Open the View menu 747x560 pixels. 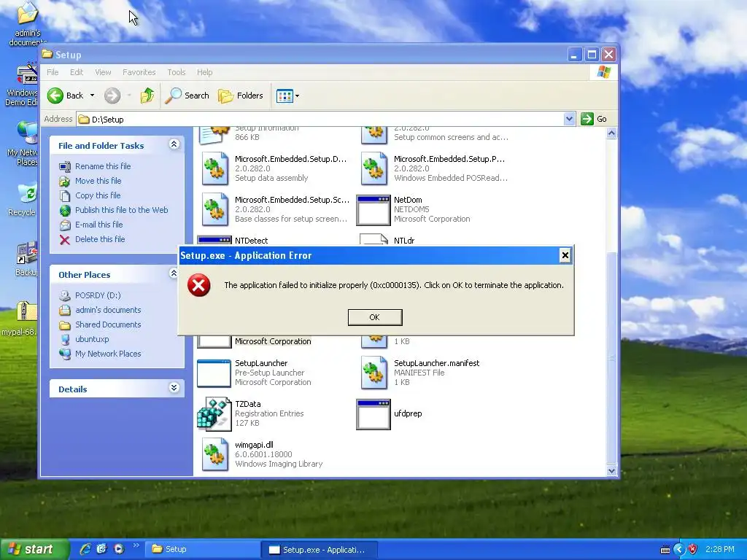[103, 72]
